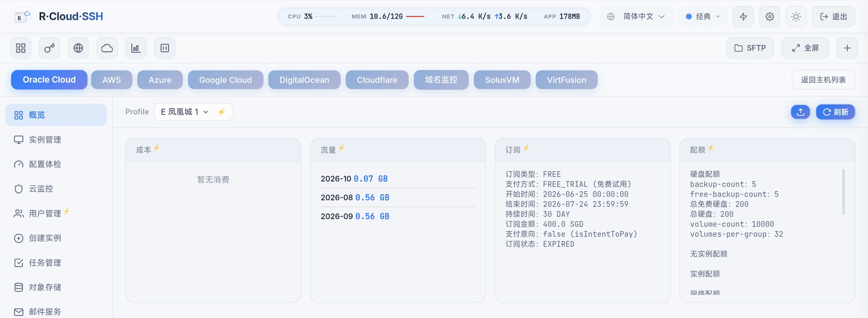
Task: Click the upload export icon button
Action: [800, 112]
